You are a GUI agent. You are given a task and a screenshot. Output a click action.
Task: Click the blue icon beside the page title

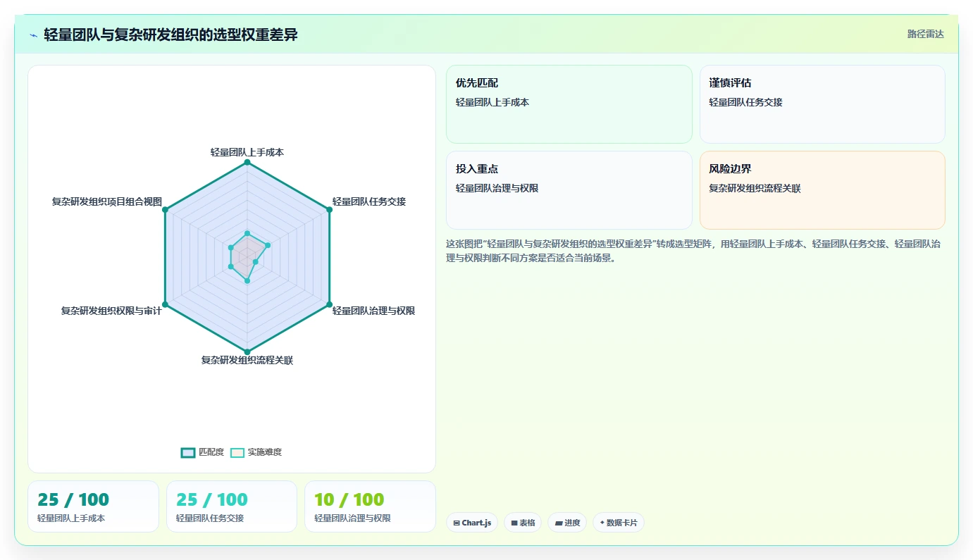click(33, 35)
